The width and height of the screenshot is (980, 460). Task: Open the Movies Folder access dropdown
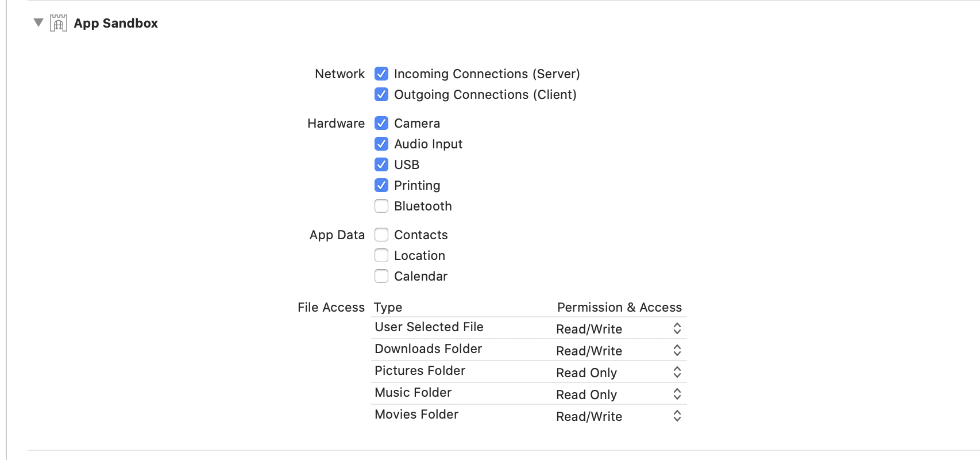click(x=677, y=416)
